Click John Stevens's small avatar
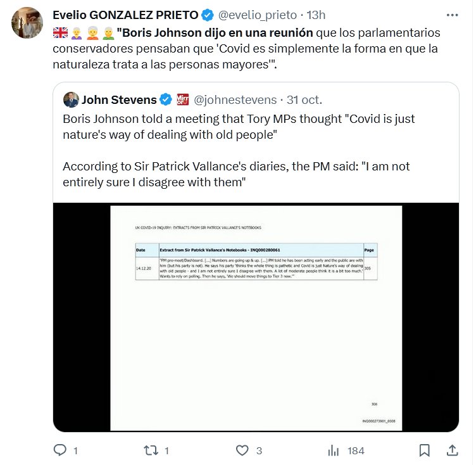Screen dimensions: 476x465 [70, 99]
